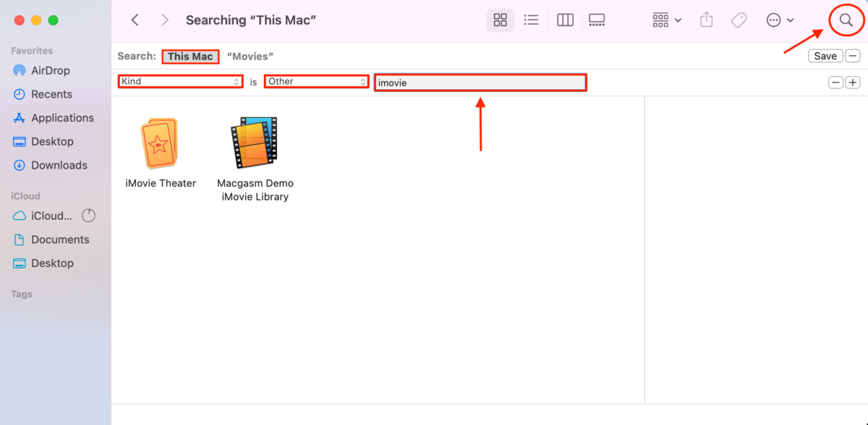This screenshot has width=868, height=425.
Task: Select Macgasm Demo iMovie Library file
Action: point(255,159)
